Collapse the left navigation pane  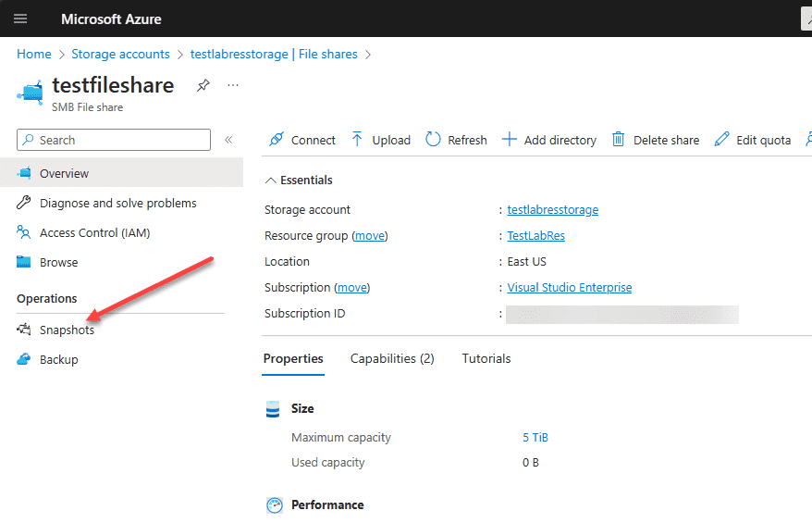228,140
